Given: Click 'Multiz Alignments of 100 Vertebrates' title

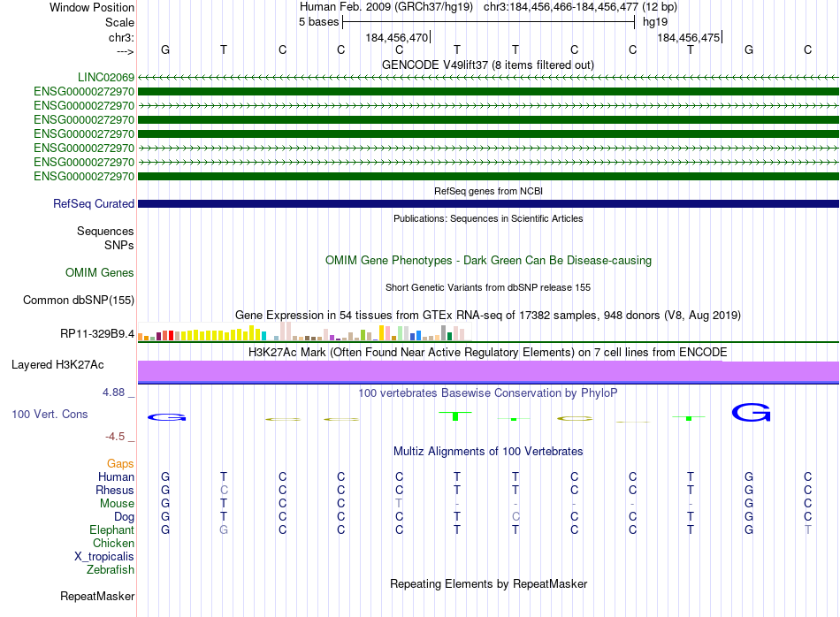Looking at the screenshot, I should point(488,451).
